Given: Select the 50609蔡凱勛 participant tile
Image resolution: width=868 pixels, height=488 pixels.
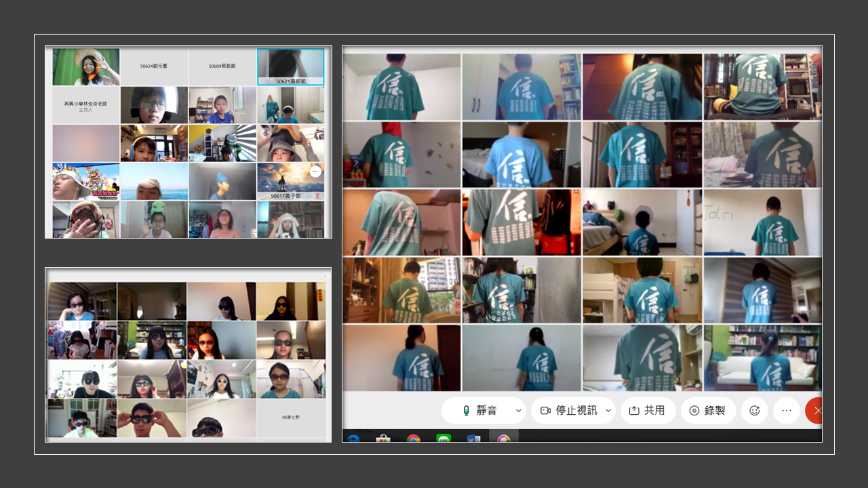Looking at the screenshot, I should point(222,67).
